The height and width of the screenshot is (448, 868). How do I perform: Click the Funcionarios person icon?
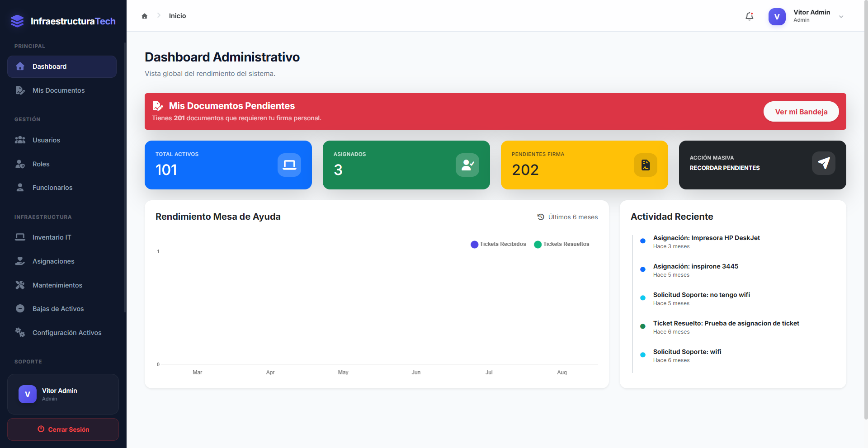20,188
